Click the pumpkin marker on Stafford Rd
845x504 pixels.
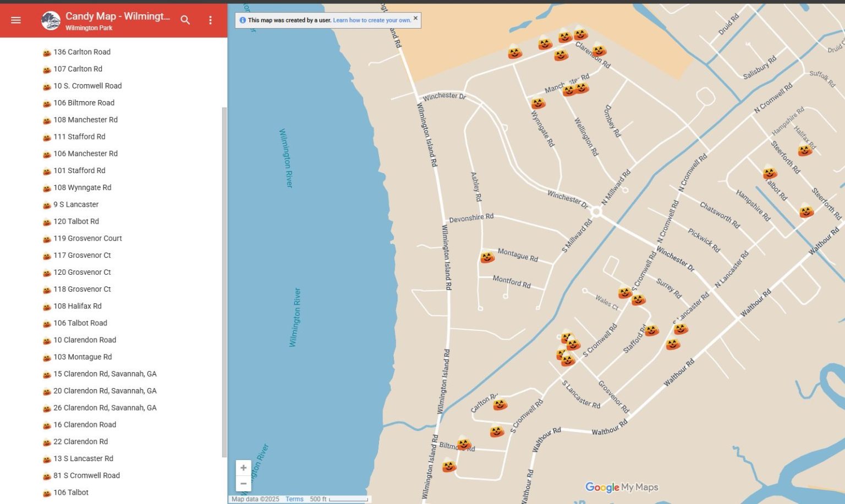click(652, 331)
